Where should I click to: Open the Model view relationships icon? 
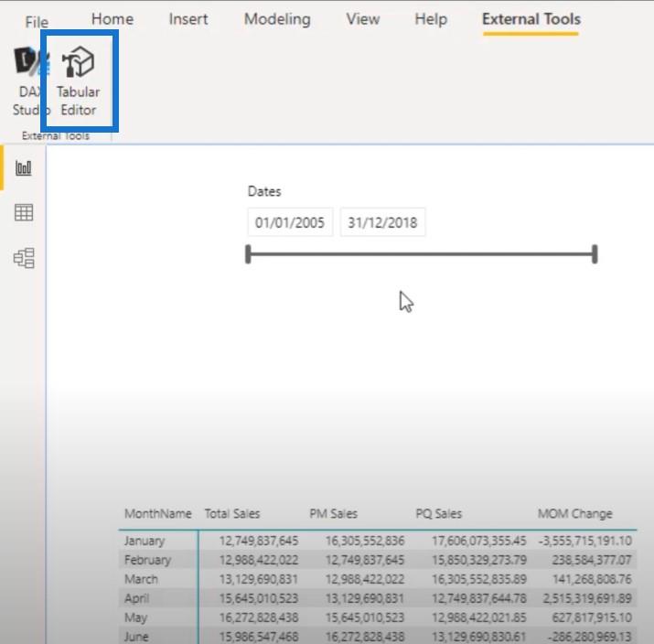pos(24,259)
